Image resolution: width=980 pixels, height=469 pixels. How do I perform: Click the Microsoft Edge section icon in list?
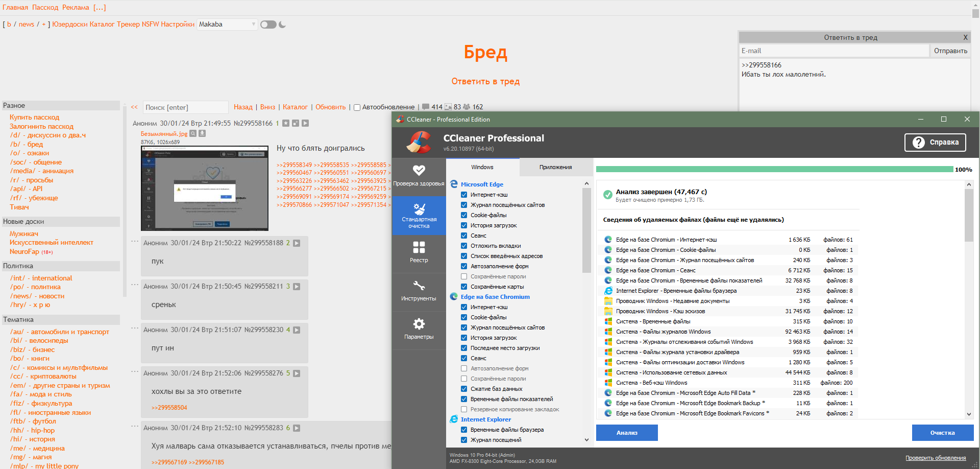tap(454, 184)
